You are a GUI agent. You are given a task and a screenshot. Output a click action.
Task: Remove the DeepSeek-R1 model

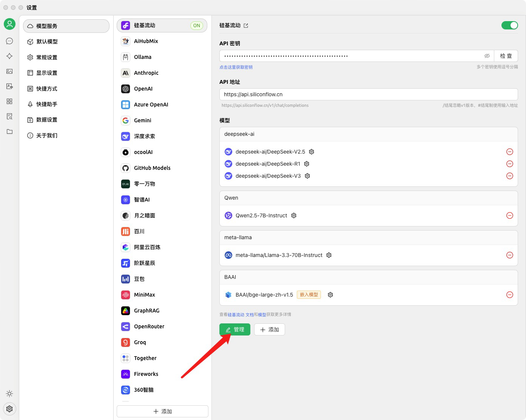click(510, 164)
